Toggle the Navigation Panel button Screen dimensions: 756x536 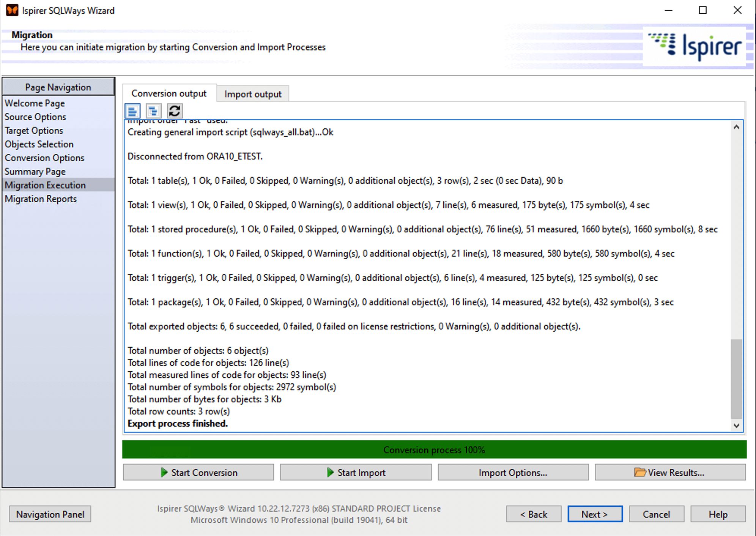[x=50, y=514]
